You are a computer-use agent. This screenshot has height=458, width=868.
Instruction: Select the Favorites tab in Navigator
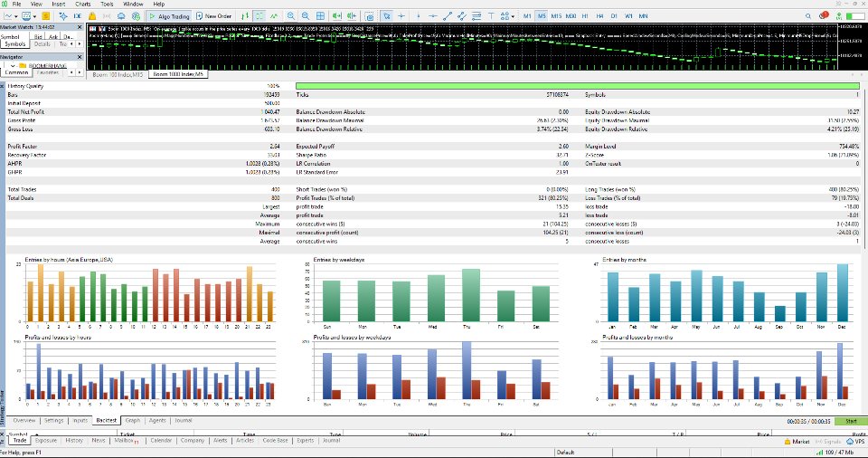coord(48,72)
